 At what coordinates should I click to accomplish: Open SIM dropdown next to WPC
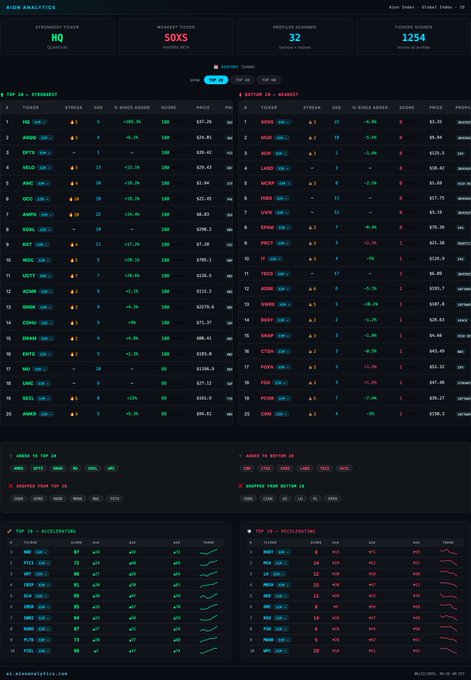point(281,651)
